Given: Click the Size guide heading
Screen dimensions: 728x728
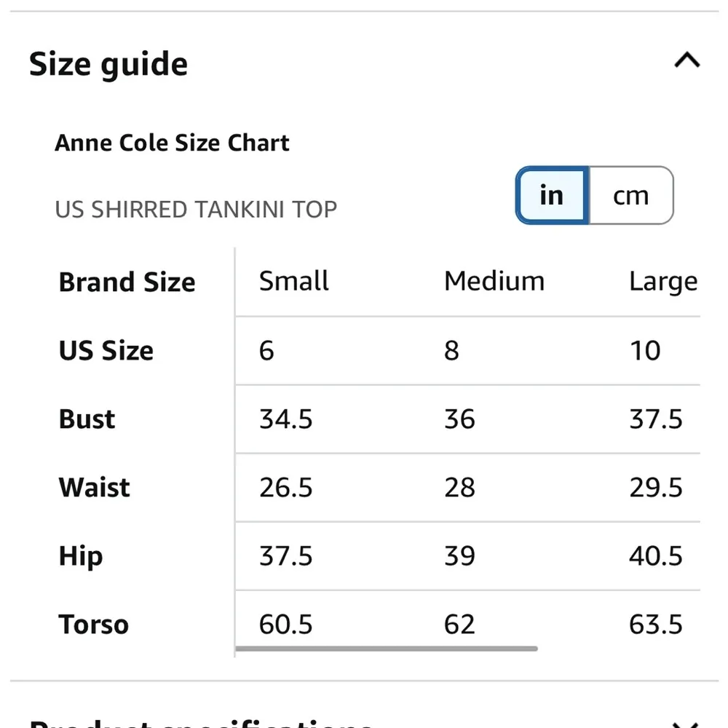Looking at the screenshot, I should pyautogui.click(x=108, y=64).
